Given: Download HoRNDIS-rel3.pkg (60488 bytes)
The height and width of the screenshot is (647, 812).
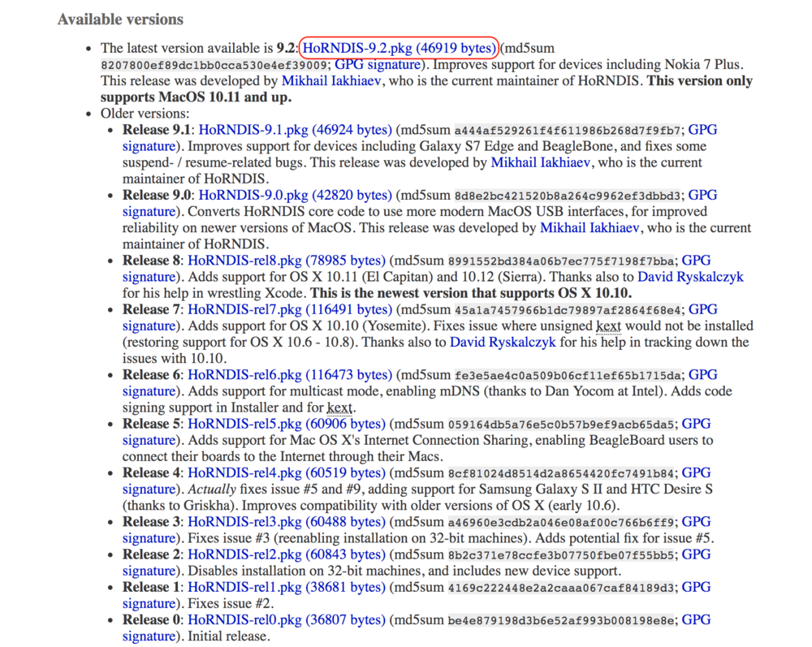Looking at the screenshot, I should (x=287, y=522).
